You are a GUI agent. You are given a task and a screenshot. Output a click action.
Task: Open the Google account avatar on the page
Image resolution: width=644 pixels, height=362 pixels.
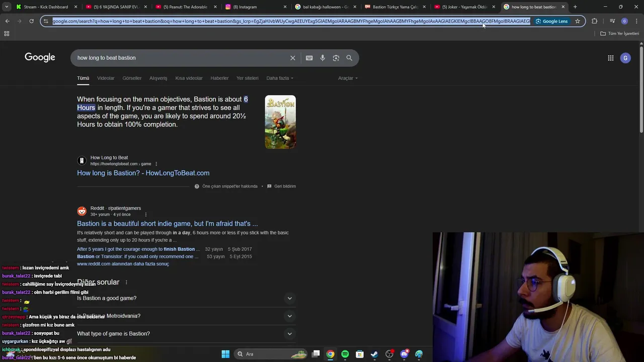click(625, 58)
